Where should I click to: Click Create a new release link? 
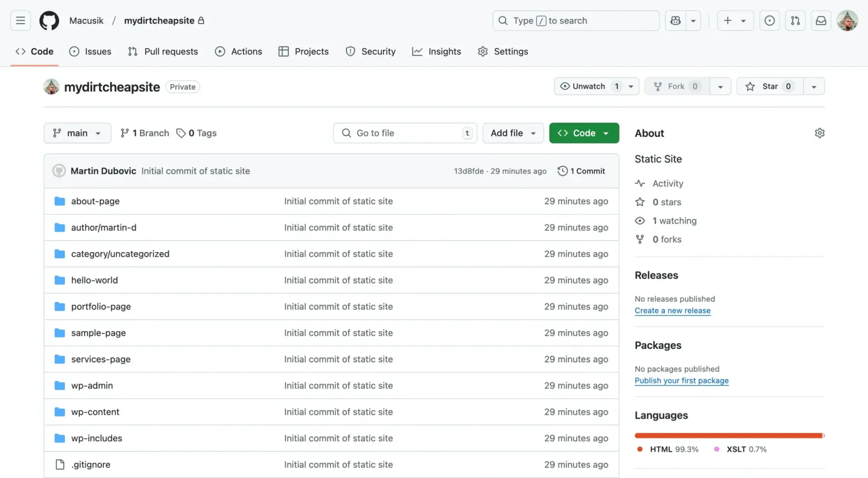(x=672, y=310)
